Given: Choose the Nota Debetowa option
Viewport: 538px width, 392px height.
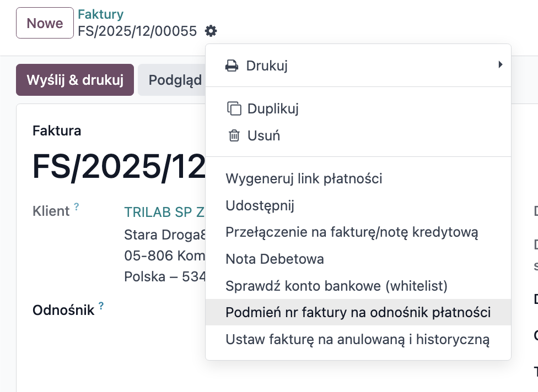Looking at the screenshot, I should 275,259.
